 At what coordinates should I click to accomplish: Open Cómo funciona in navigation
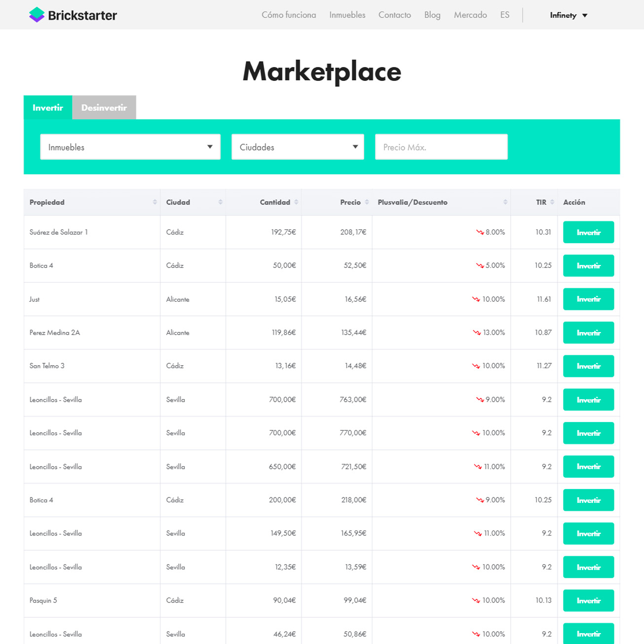point(289,15)
